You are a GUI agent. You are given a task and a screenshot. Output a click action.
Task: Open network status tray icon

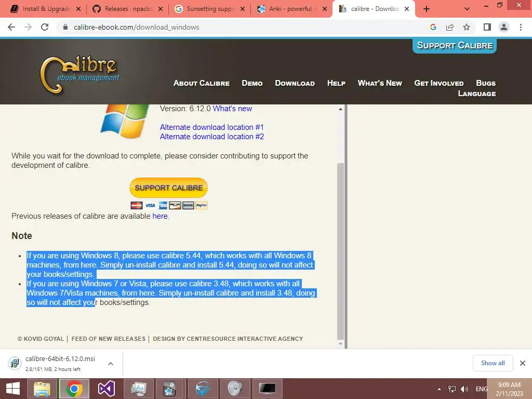tap(452, 389)
